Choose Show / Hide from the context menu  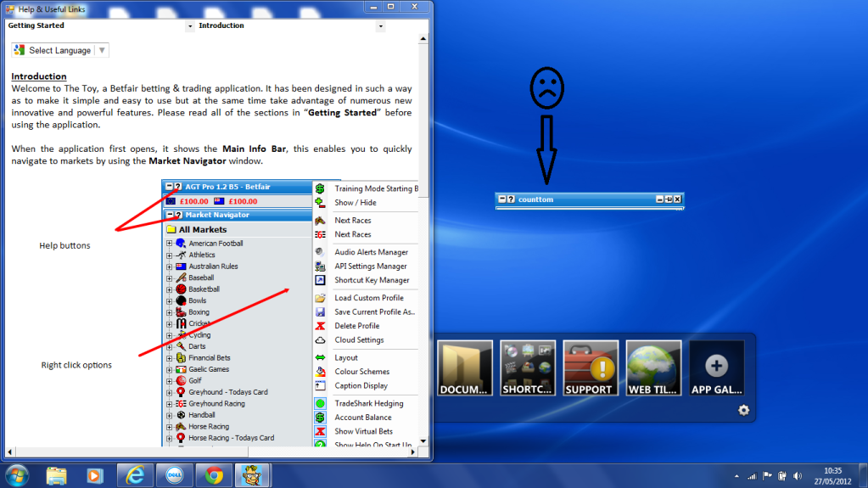pyautogui.click(x=355, y=203)
